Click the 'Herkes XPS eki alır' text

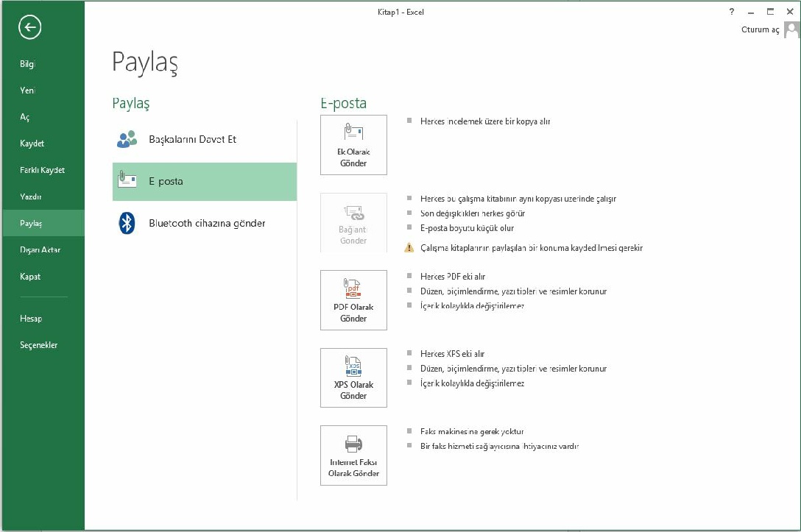452,354
